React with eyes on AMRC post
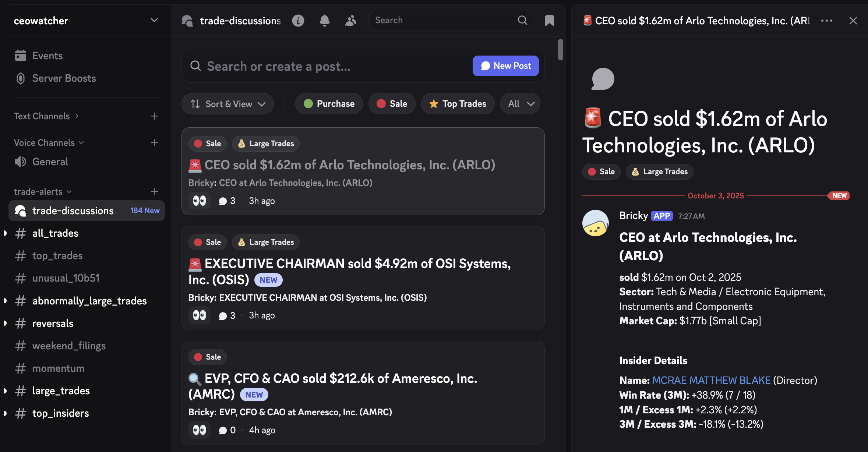The height and width of the screenshot is (452, 868). point(200,430)
